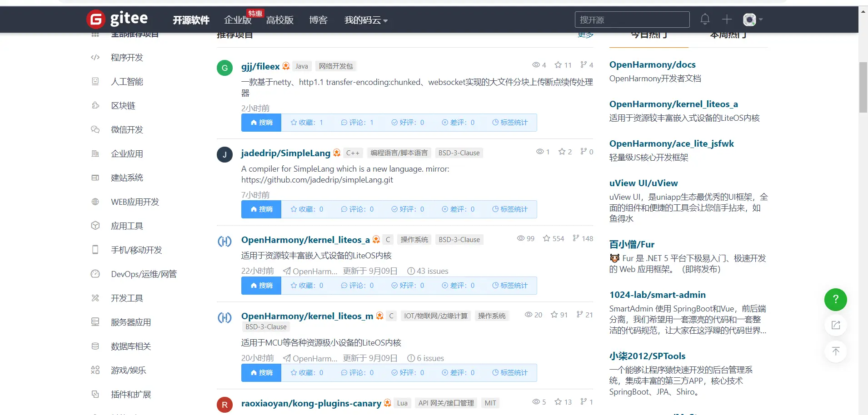Open 百小僧/Fur in hot list
Viewport: 868px width, 415px height.
coord(632,245)
